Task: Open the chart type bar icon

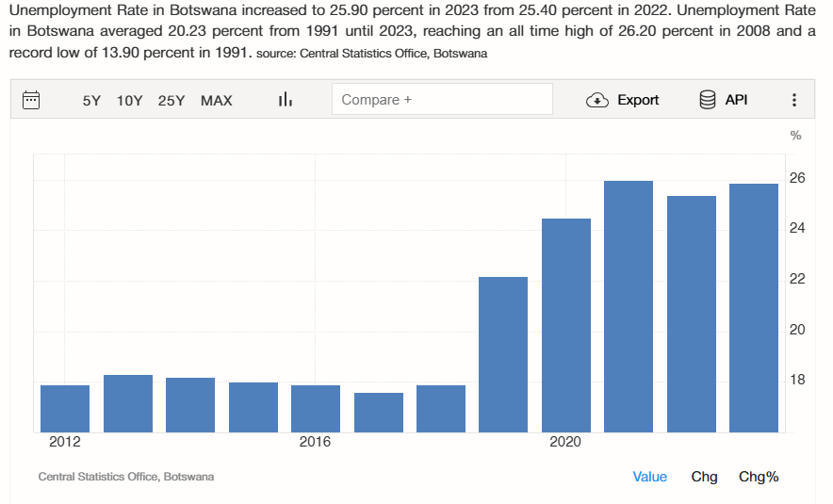Action: [x=286, y=99]
